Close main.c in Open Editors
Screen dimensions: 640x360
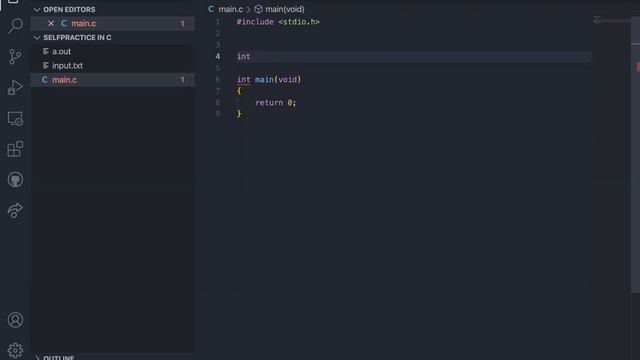[x=51, y=24]
